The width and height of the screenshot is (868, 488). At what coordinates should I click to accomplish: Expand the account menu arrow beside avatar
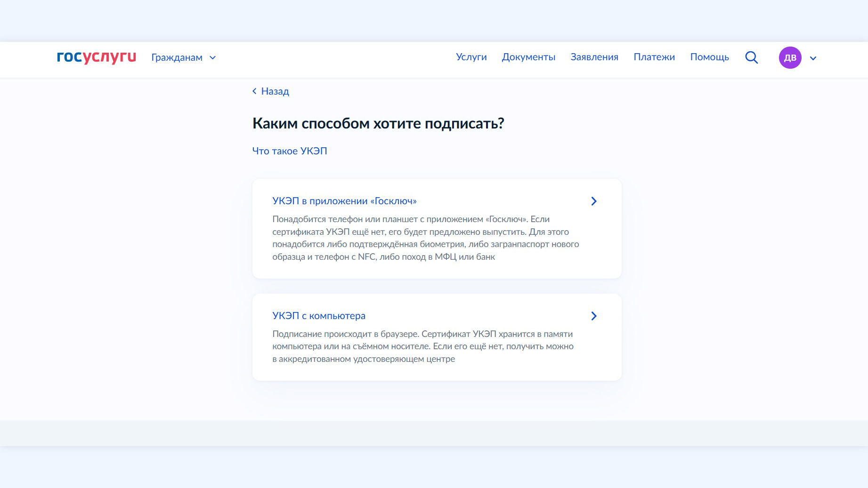[813, 58]
